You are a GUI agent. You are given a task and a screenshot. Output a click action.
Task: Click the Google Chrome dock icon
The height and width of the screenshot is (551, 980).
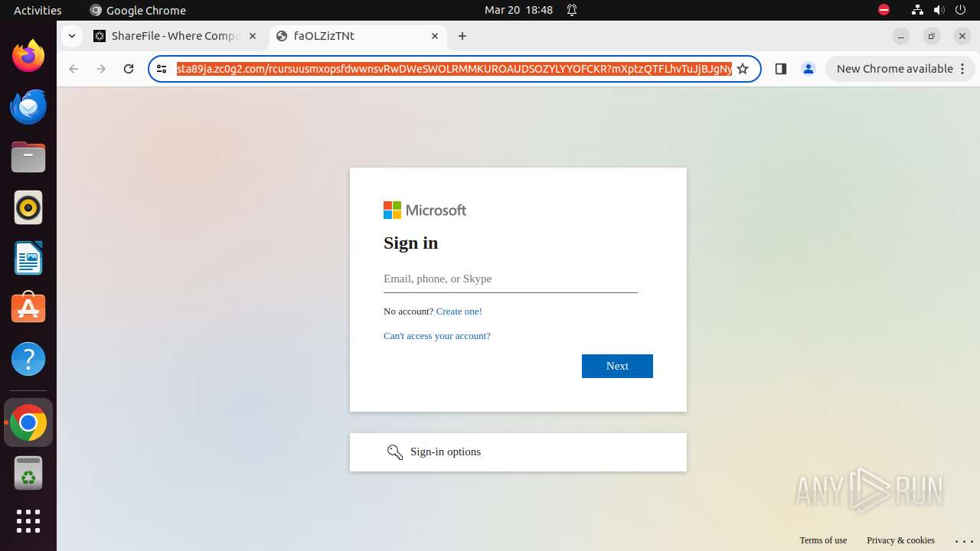coord(28,422)
